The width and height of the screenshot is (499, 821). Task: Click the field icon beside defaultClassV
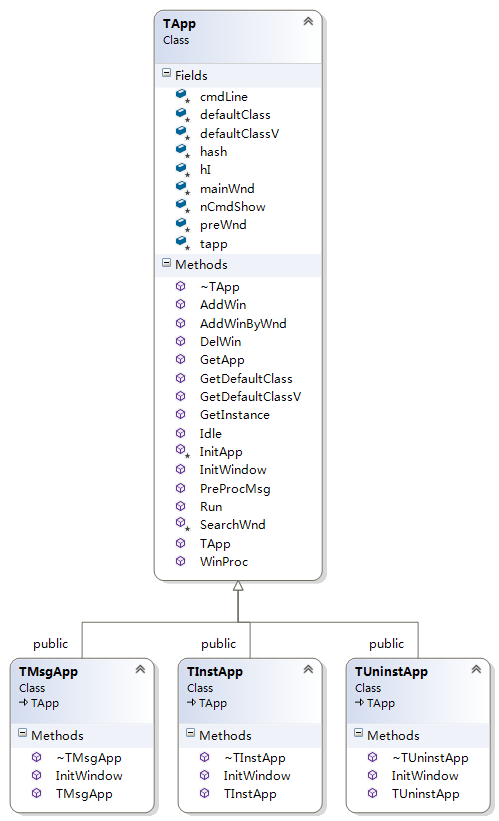click(182, 132)
